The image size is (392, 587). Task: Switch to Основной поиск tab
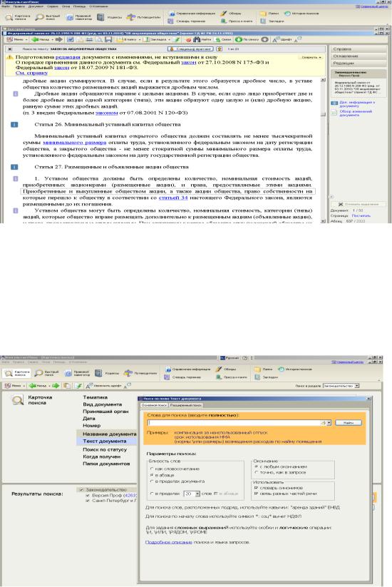[x=154, y=405]
